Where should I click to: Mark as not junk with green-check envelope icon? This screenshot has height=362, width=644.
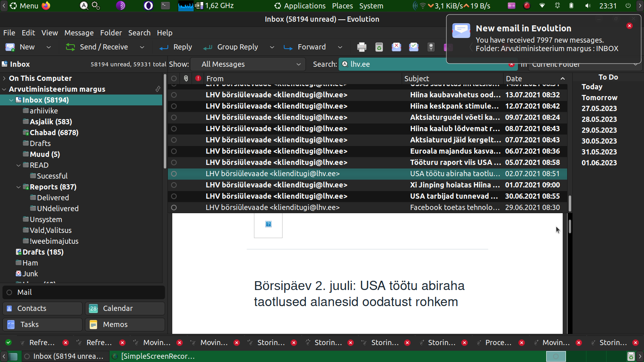click(x=414, y=47)
